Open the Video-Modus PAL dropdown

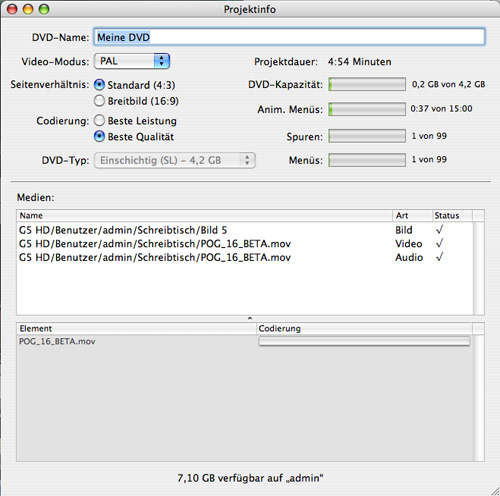click(x=132, y=61)
